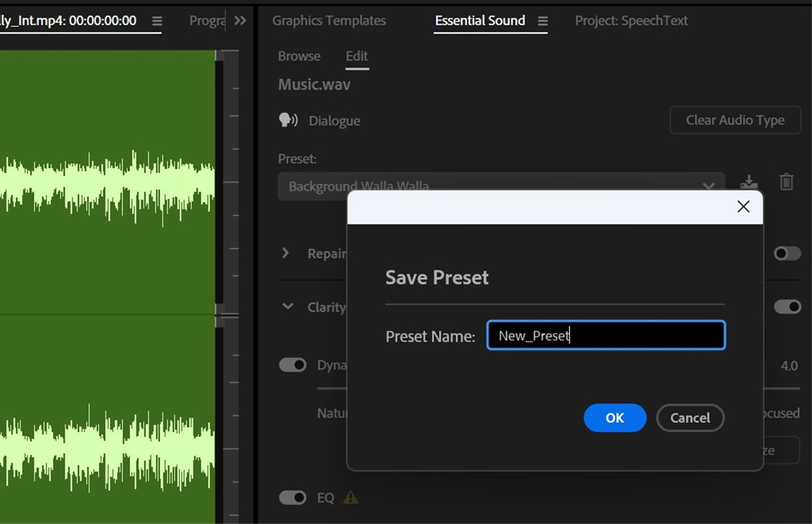
Task: Click inside the Preset Name field
Action: pos(605,335)
